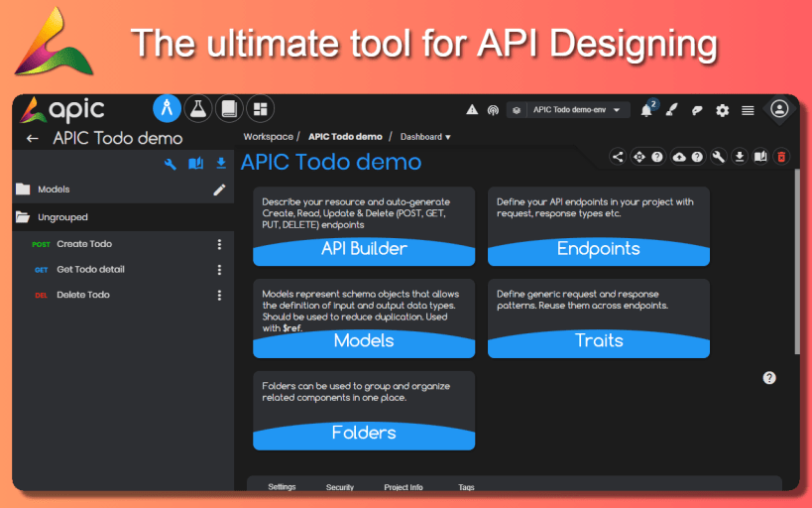Screen dimensions: 812x508
Task: Click the blue download icon in sidebar
Action: point(221,164)
